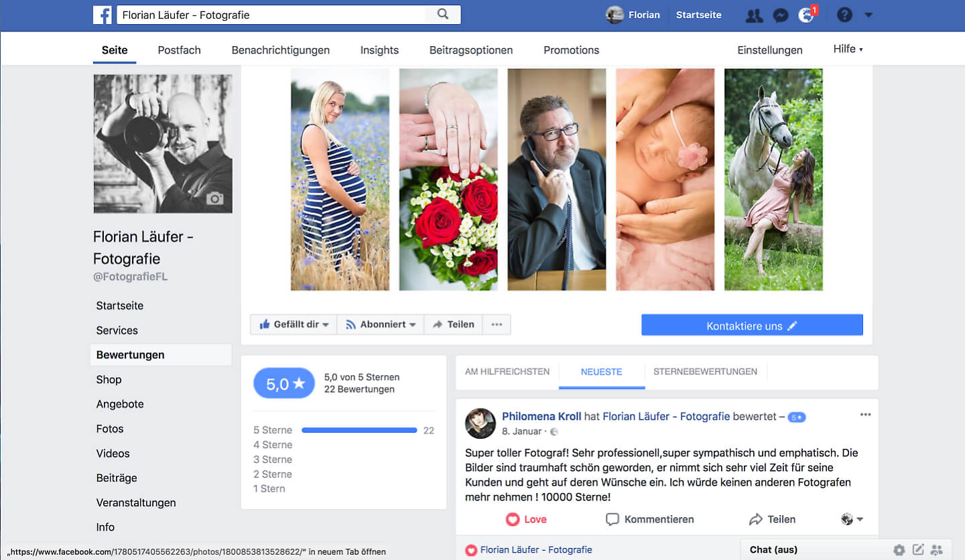Open chat settings gear icon
Image resolution: width=965 pixels, height=560 pixels.
point(899,549)
